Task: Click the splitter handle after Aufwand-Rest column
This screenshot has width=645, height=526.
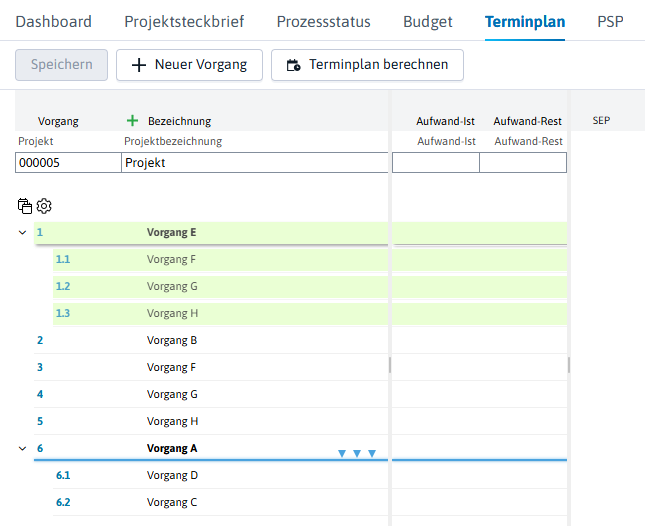Action: [569, 365]
